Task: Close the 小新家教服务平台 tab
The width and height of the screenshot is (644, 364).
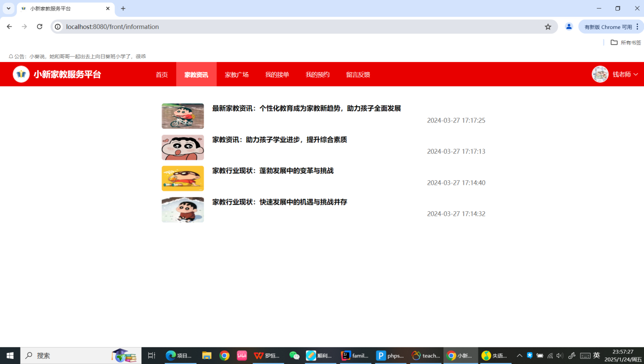Action: (x=108, y=9)
